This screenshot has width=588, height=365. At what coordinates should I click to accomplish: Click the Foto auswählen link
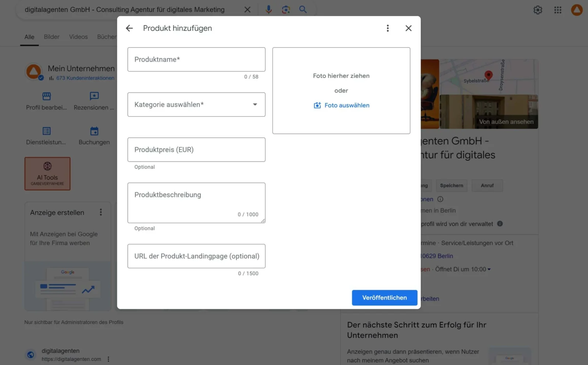point(347,105)
